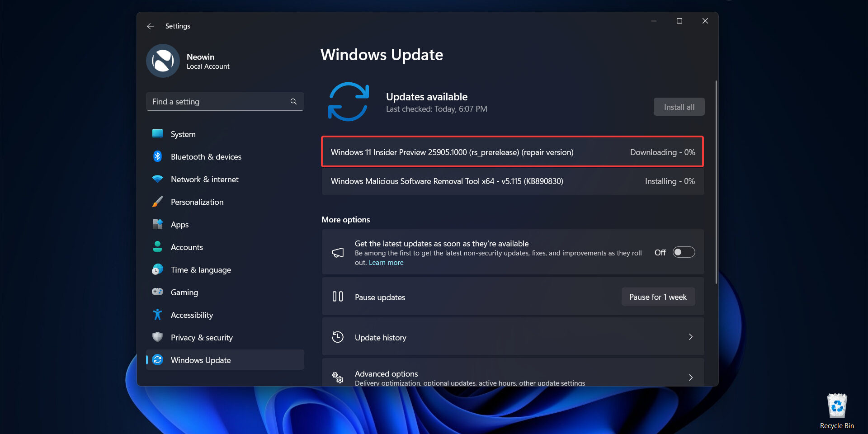Click the Neowin account avatar
The height and width of the screenshot is (434, 868).
(163, 61)
